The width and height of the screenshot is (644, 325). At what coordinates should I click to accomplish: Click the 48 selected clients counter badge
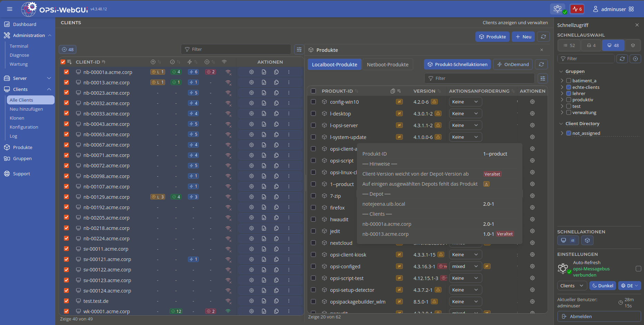68,49
